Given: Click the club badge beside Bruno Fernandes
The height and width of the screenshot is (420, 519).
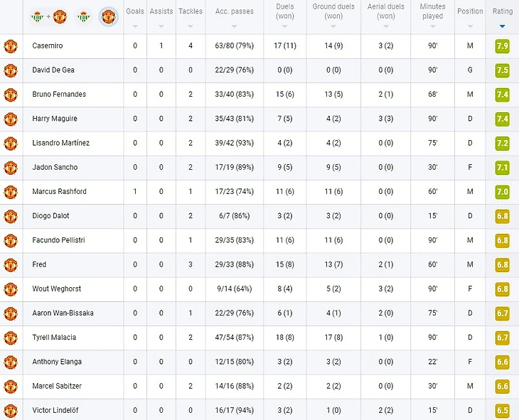Looking at the screenshot, I should (11, 95).
